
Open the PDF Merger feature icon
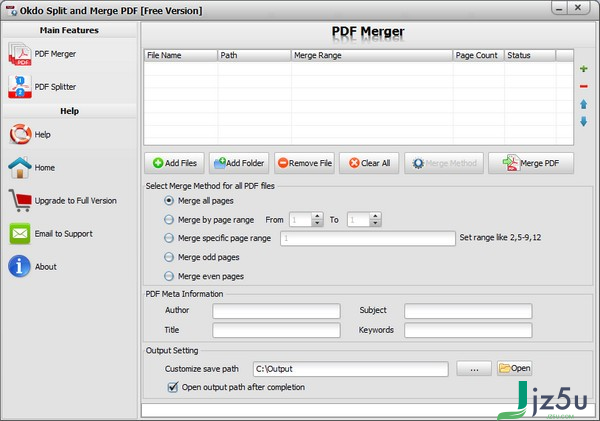click(20, 54)
